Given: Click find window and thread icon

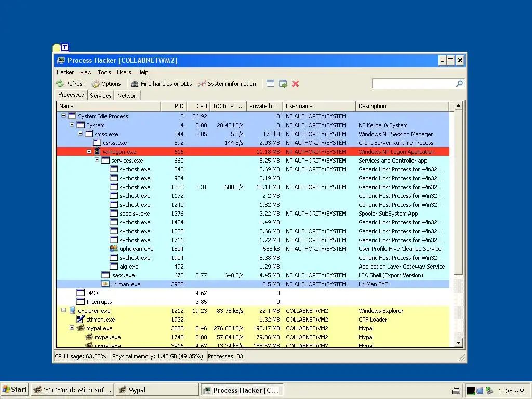Looking at the screenshot, I should coord(283,84).
